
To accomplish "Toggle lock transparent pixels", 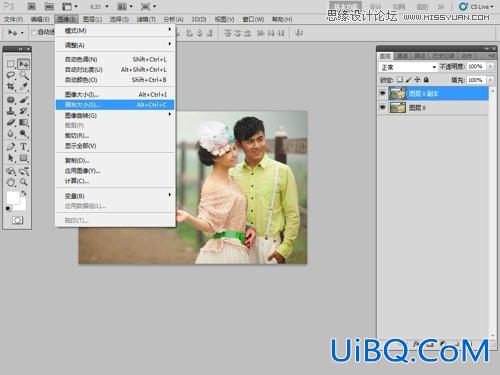I will point(400,80).
